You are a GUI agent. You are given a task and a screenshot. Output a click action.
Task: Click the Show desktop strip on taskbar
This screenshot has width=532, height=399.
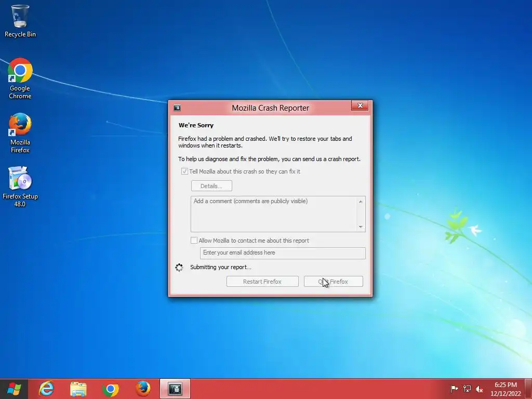click(529, 389)
